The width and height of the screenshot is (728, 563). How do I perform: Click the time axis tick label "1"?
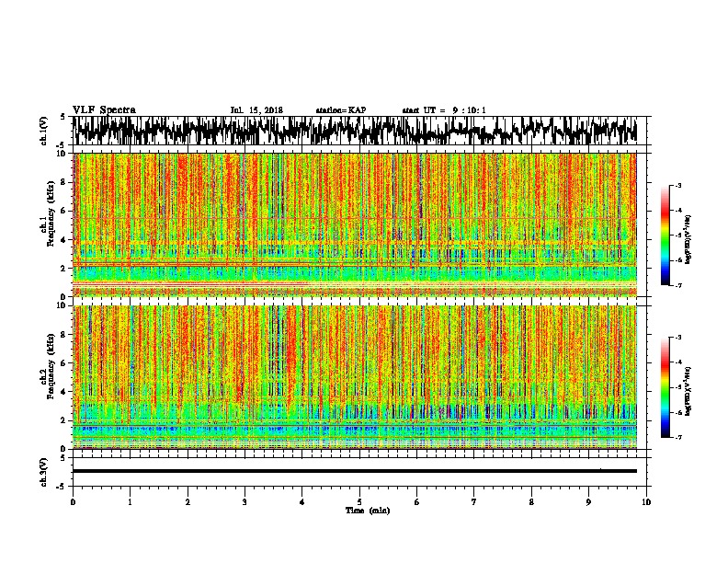tap(130, 502)
